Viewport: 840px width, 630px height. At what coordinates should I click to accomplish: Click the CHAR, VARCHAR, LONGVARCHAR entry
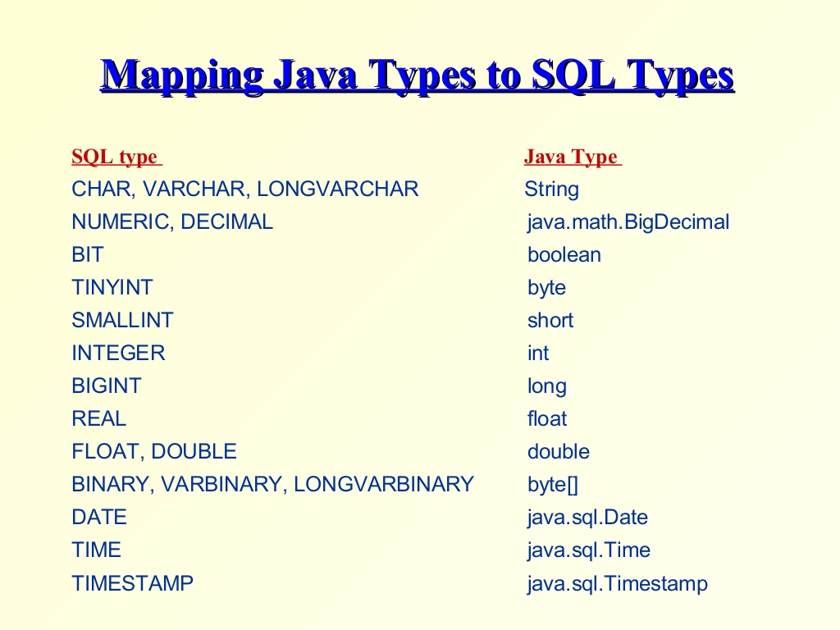pyautogui.click(x=244, y=189)
